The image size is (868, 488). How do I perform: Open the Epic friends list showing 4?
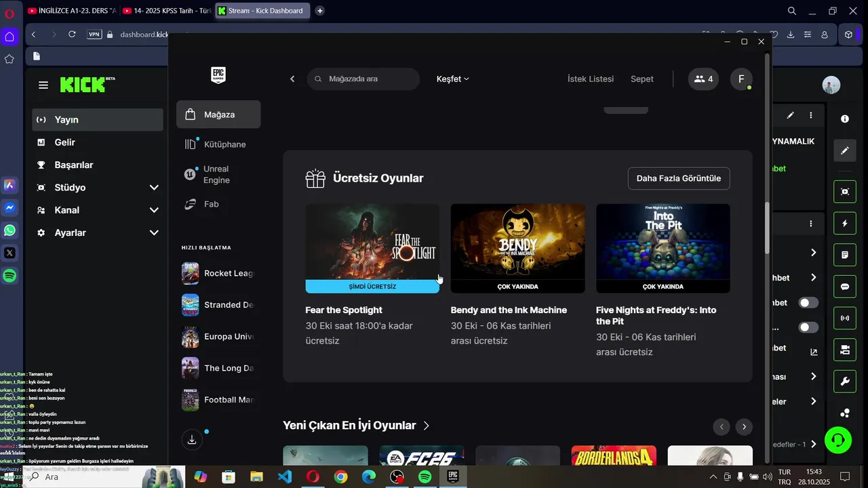pyautogui.click(x=703, y=79)
